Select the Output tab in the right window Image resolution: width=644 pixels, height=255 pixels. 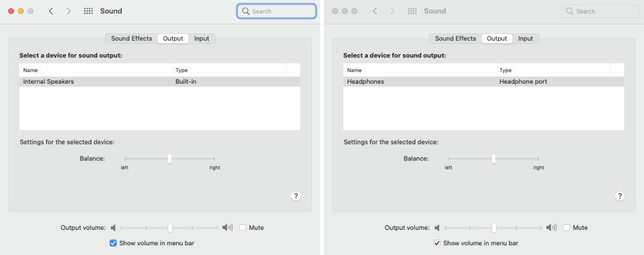tap(497, 39)
